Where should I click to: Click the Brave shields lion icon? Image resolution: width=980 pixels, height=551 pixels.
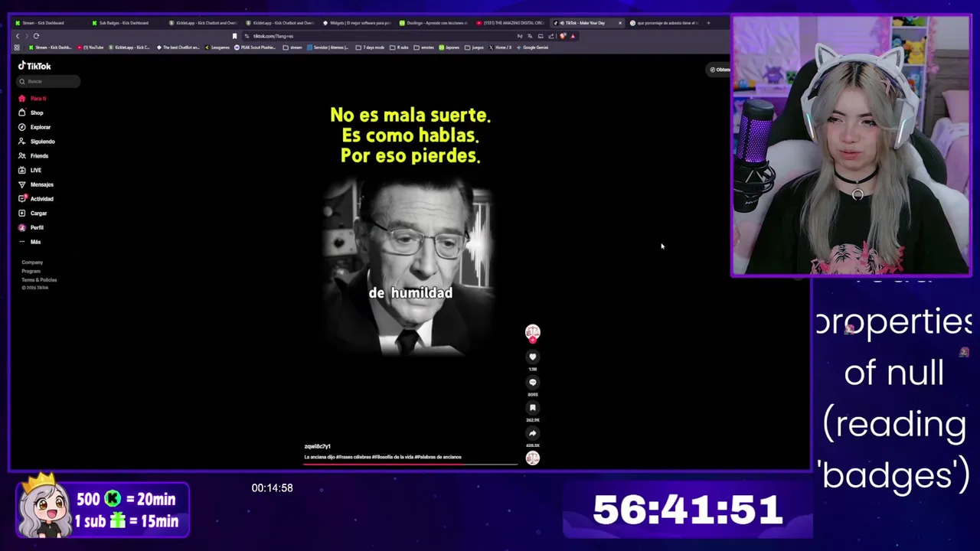563,36
